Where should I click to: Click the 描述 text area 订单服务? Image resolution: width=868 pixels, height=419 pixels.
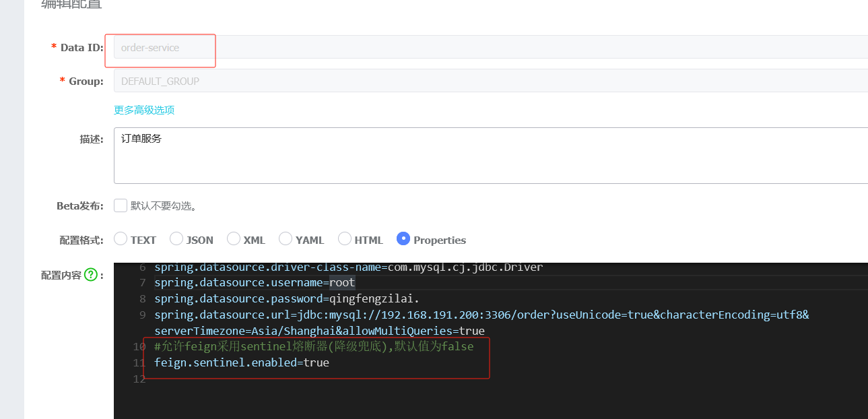[491, 155]
